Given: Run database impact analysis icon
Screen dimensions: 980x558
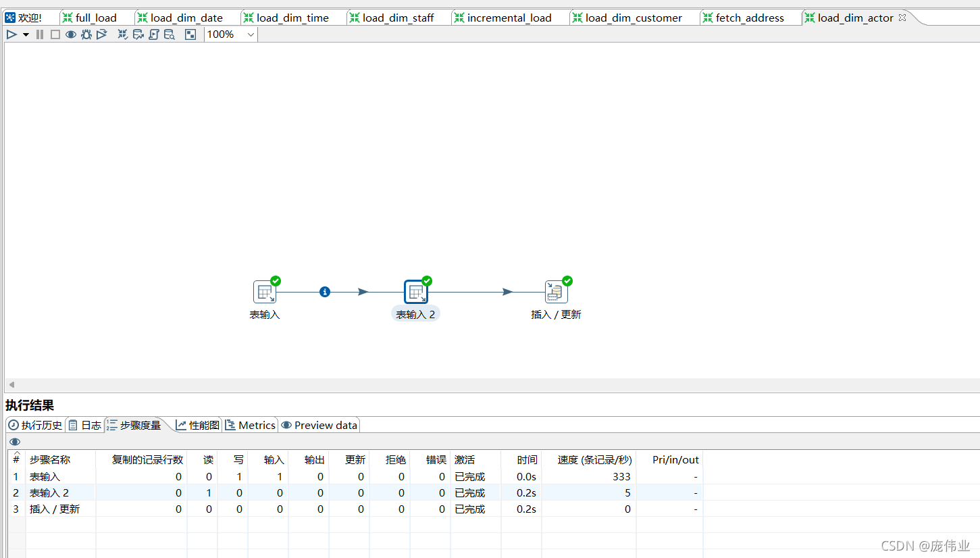Looking at the screenshot, I should pos(138,34).
